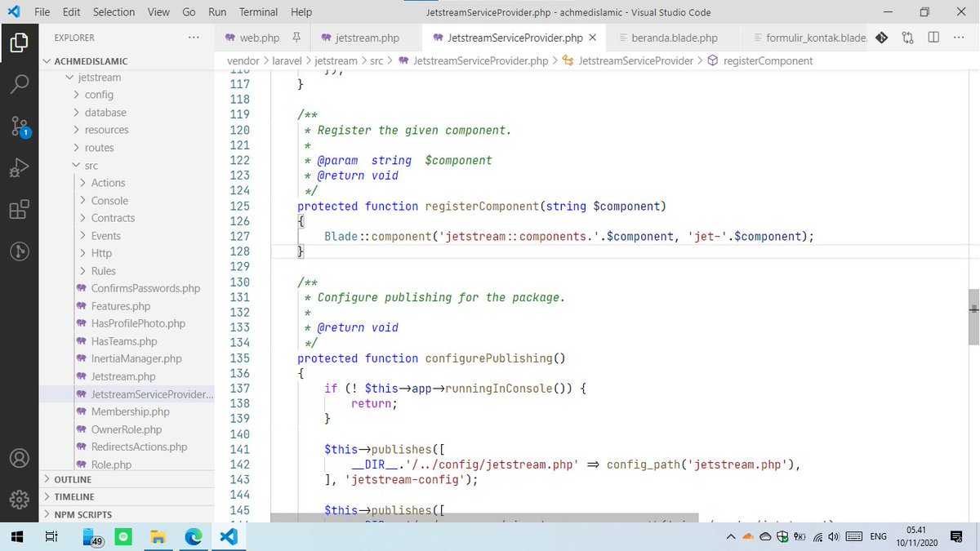Open Microsoft Edge from taskbar

click(194, 536)
